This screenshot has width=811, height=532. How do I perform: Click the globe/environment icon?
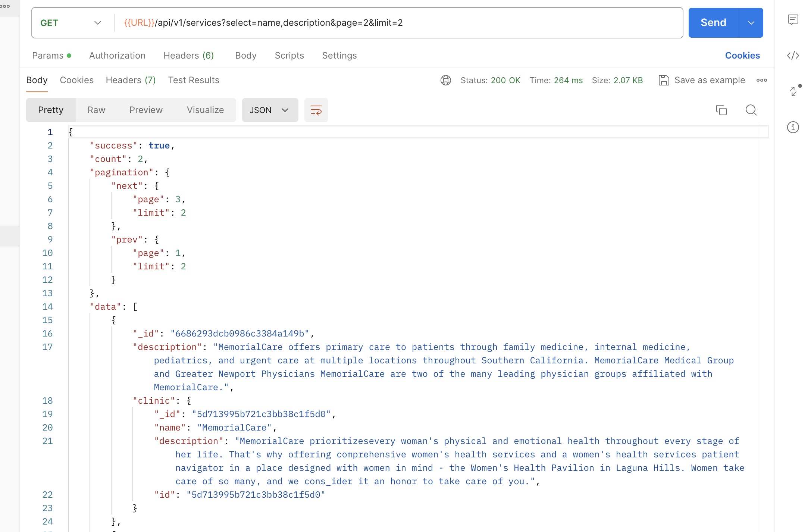(x=445, y=79)
